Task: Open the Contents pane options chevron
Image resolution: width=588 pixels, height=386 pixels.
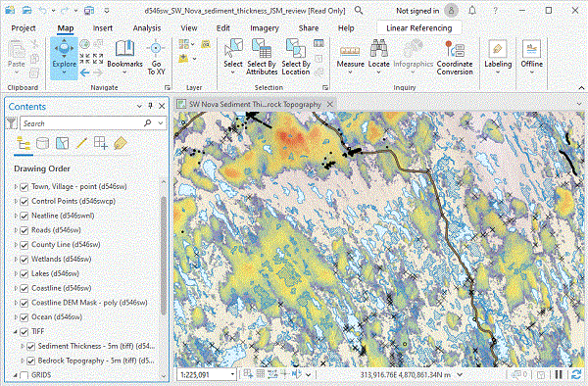Action: pyautogui.click(x=139, y=107)
